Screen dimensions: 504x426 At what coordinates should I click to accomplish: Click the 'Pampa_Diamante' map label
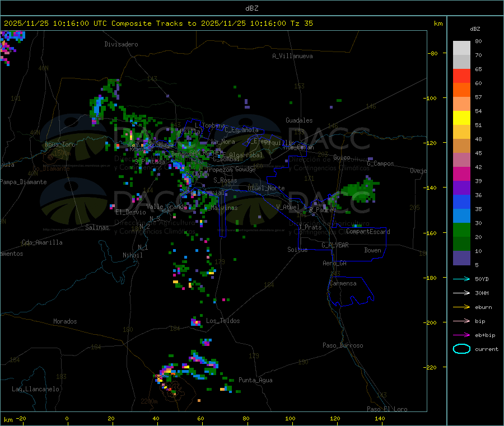click(x=23, y=182)
